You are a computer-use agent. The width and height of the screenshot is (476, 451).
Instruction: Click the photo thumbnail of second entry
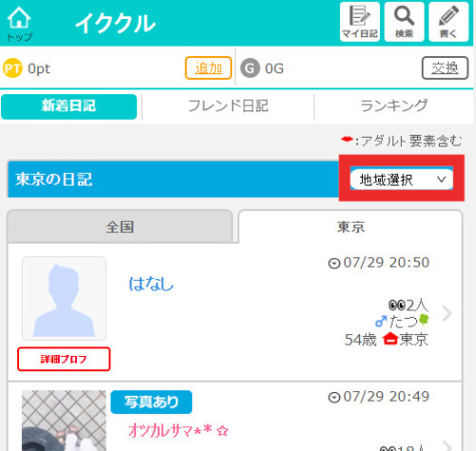64,421
